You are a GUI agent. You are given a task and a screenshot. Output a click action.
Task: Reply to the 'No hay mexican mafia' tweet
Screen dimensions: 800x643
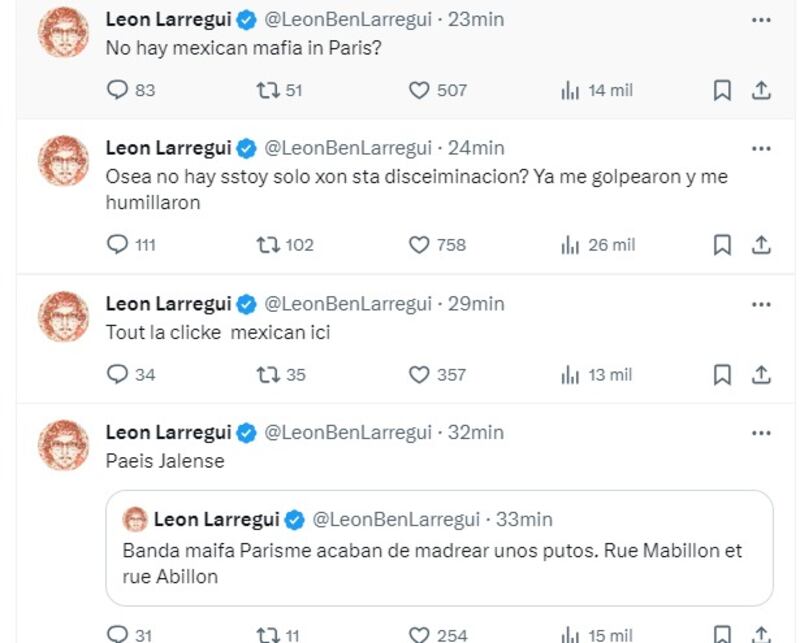point(131,90)
